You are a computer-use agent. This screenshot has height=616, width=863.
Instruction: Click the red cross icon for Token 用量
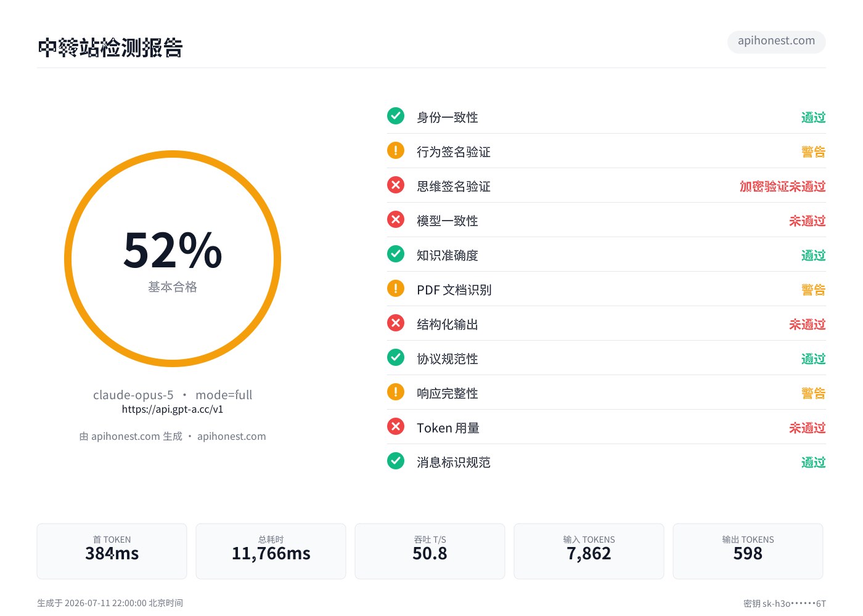point(396,426)
